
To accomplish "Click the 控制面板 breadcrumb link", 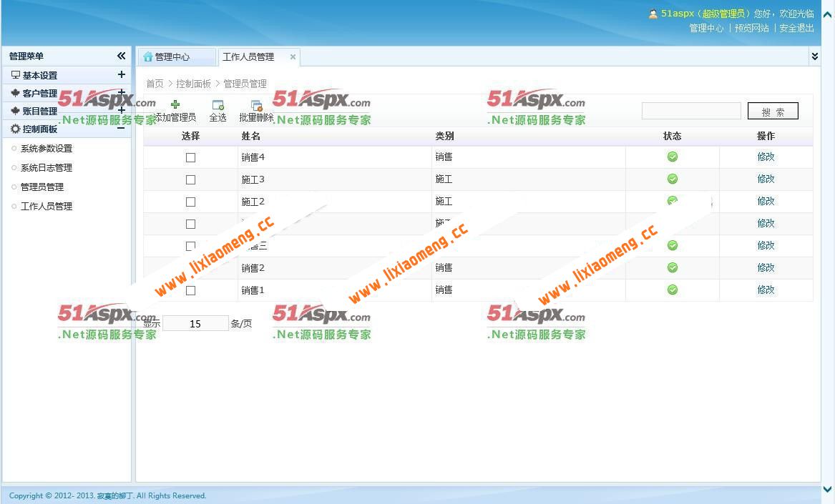I will (193, 84).
